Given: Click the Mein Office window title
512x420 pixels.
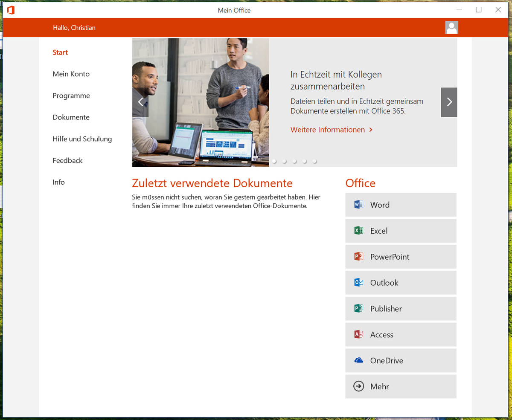Looking at the screenshot, I should [x=234, y=10].
